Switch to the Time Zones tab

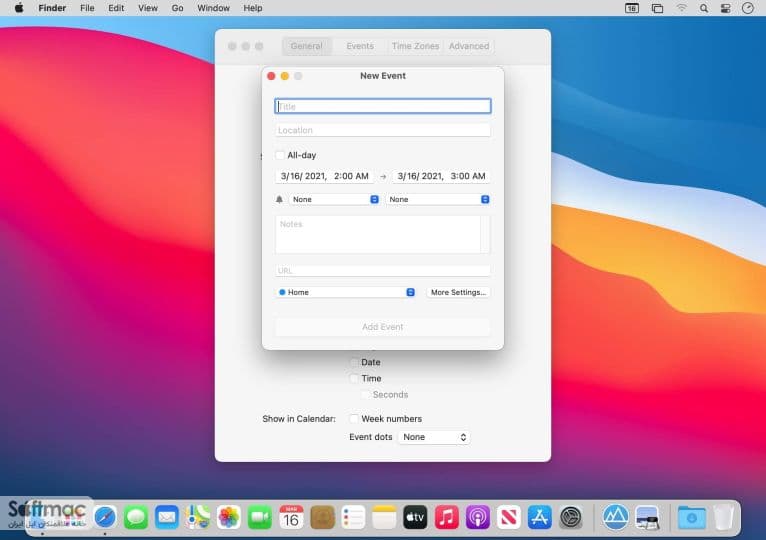[415, 46]
